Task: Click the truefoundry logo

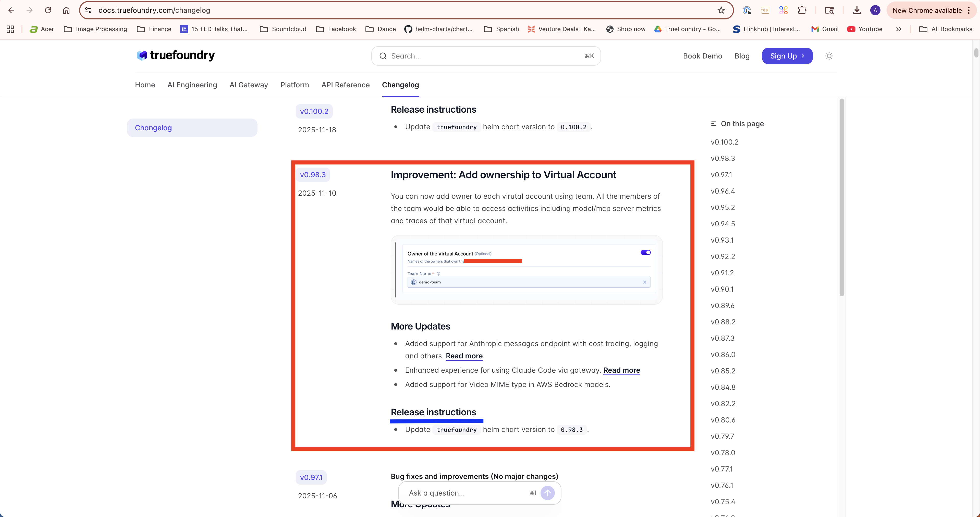Action: point(175,56)
